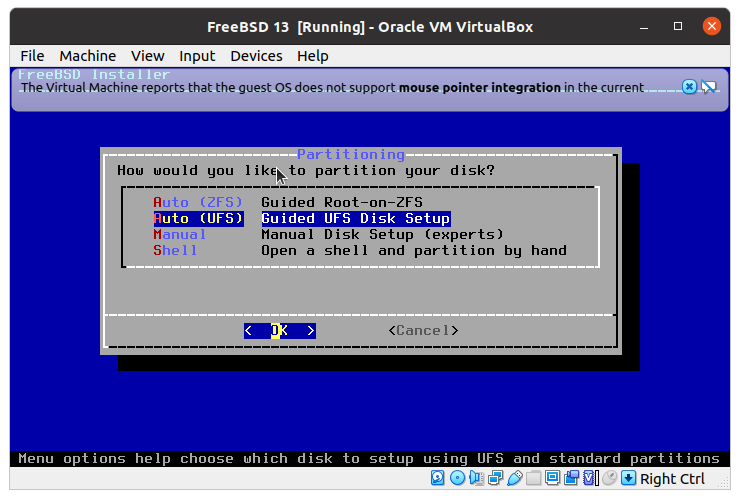The image size is (740, 499).
Task: Open the optical disk status icon
Action: (457, 478)
